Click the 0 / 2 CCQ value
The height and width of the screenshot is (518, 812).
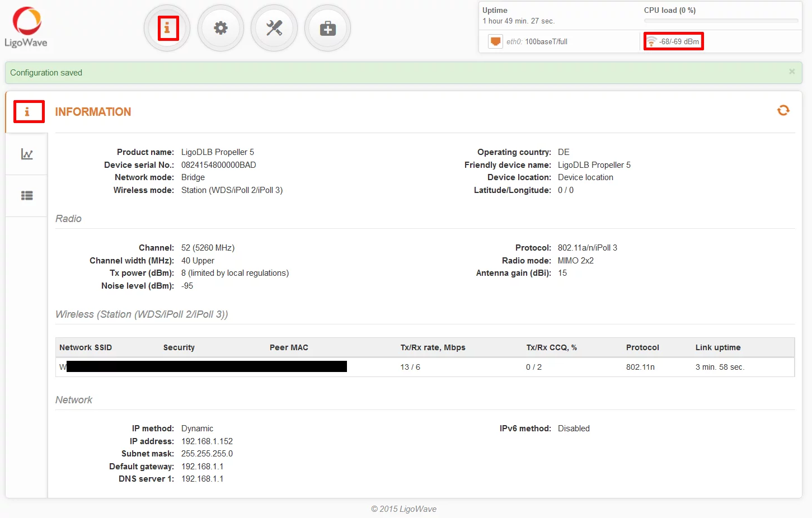pyautogui.click(x=534, y=367)
